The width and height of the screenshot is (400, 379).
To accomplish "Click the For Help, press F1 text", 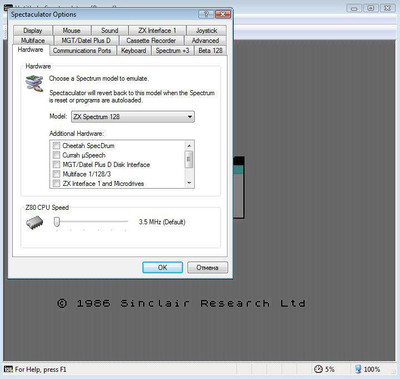I will (x=41, y=369).
